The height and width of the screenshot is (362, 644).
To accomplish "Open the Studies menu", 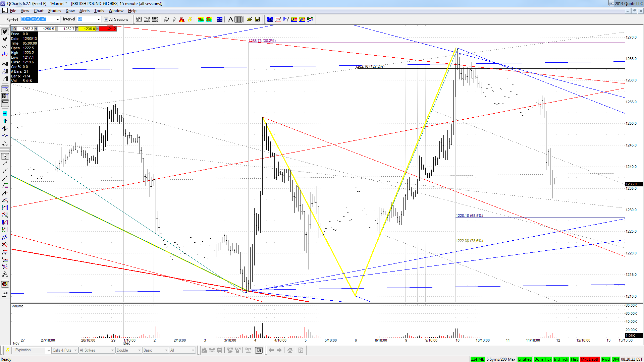I will (x=54, y=11).
